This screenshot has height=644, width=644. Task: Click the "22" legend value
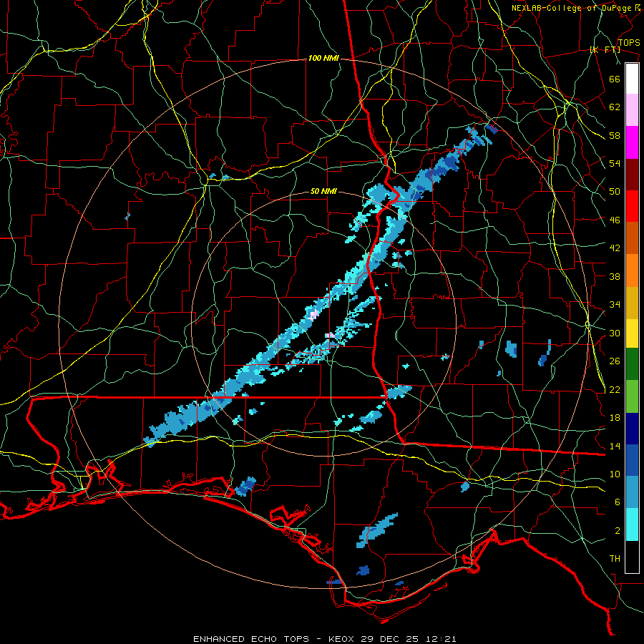tap(615, 389)
